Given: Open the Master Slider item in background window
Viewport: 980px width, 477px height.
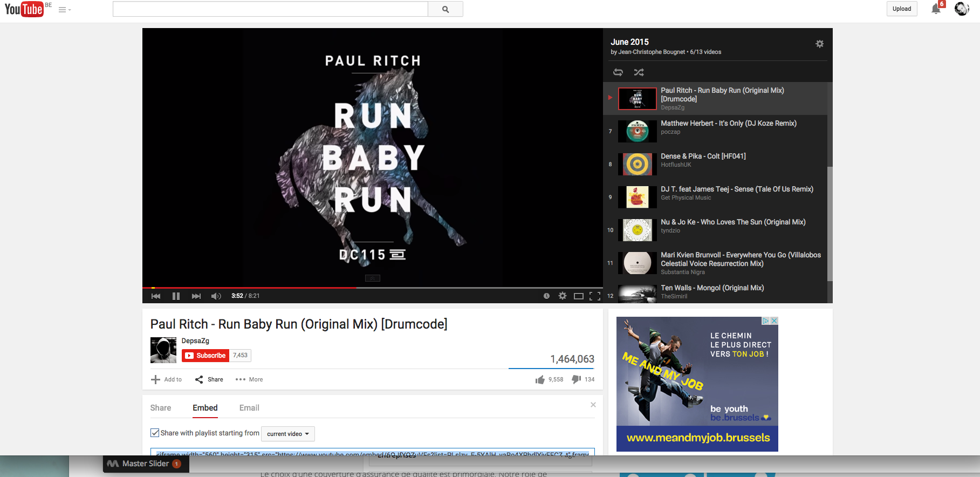Looking at the screenshot, I should tap(146, 464).
